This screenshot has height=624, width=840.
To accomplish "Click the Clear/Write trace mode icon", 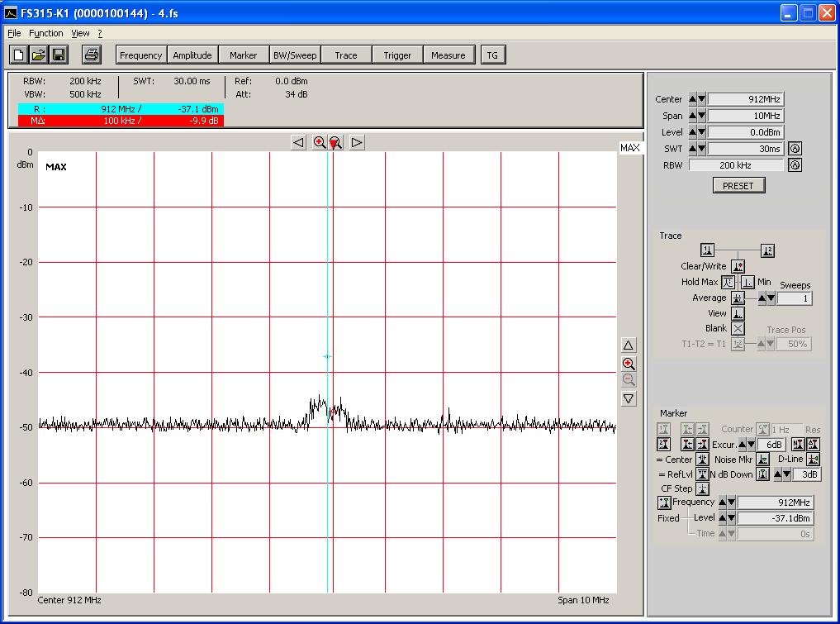I will coord(738,267).
